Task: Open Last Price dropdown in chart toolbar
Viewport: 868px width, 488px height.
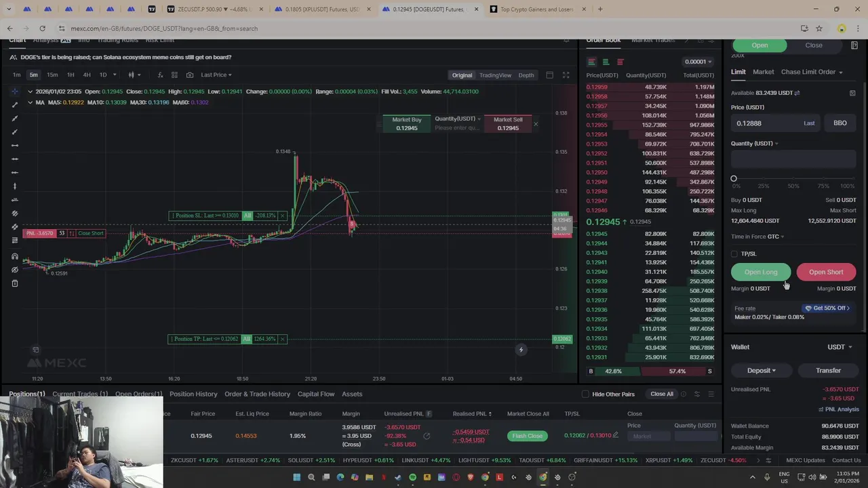Action: pos(216,75)
